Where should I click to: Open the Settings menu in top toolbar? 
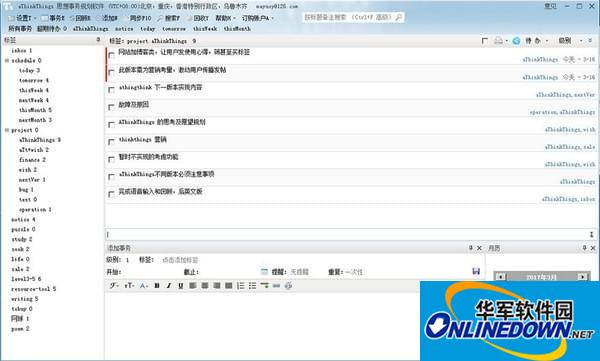click(22, 18)
